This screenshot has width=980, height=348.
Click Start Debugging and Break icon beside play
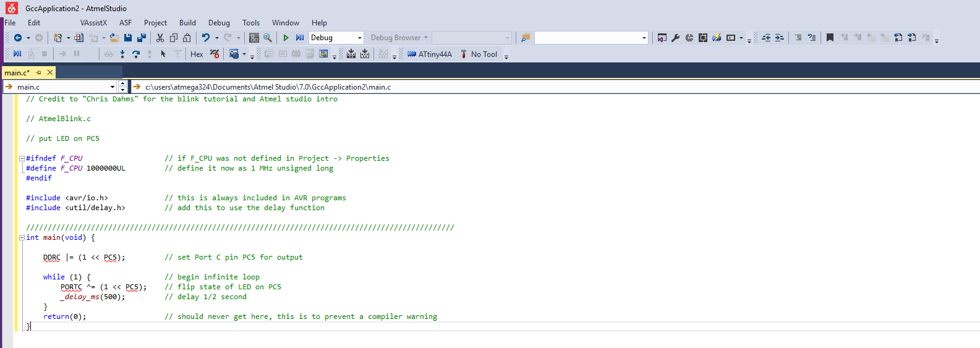coord(300,38)
